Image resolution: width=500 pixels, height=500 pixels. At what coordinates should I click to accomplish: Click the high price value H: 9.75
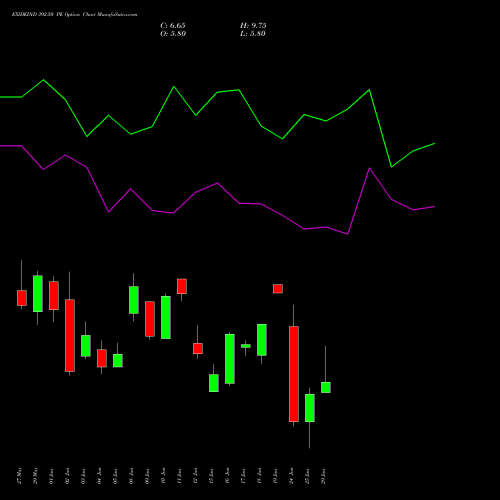(x=253, y=26)
